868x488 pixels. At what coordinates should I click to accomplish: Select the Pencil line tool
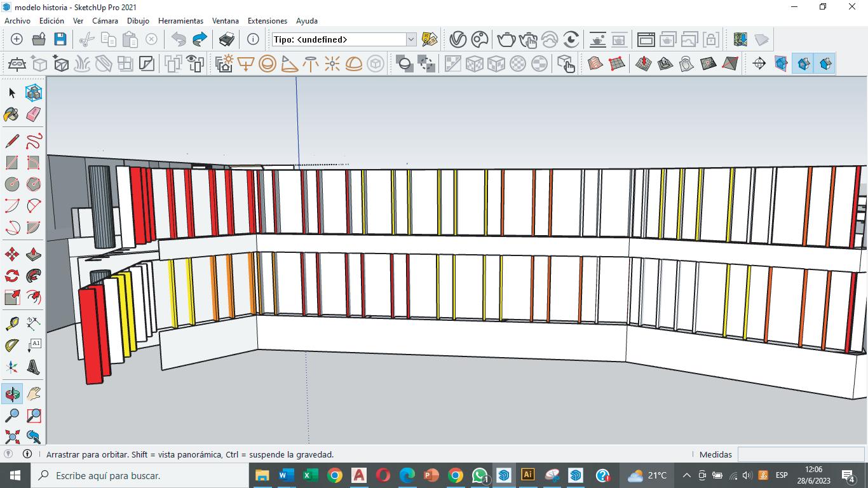tap(11, 140)
